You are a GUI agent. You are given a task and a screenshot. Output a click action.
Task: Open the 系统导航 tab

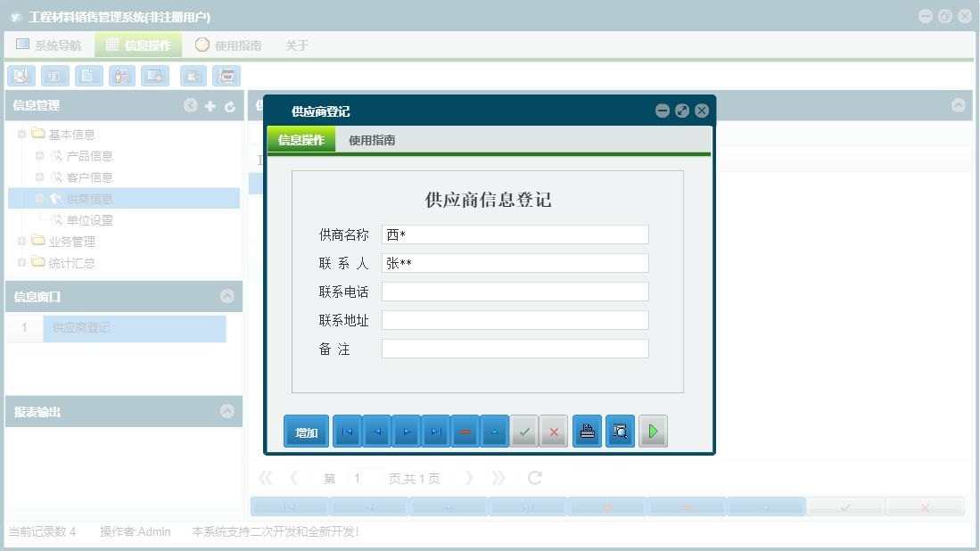point(49,45)
